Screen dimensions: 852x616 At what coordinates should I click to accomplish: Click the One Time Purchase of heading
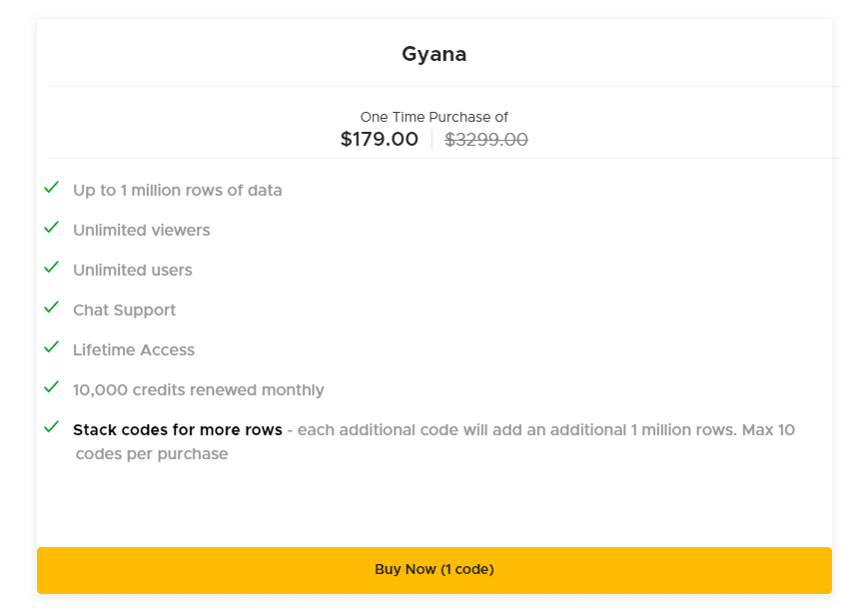[x=433, y=117]
